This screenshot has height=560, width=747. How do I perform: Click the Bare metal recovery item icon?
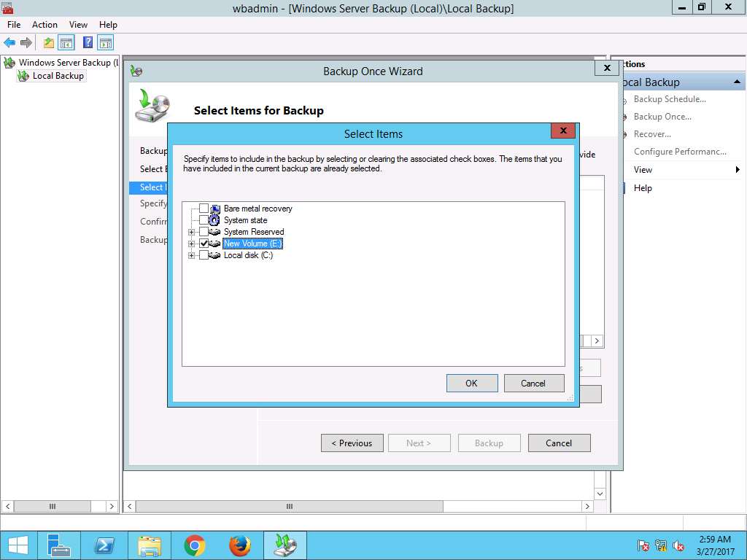(x=215, y=209)
